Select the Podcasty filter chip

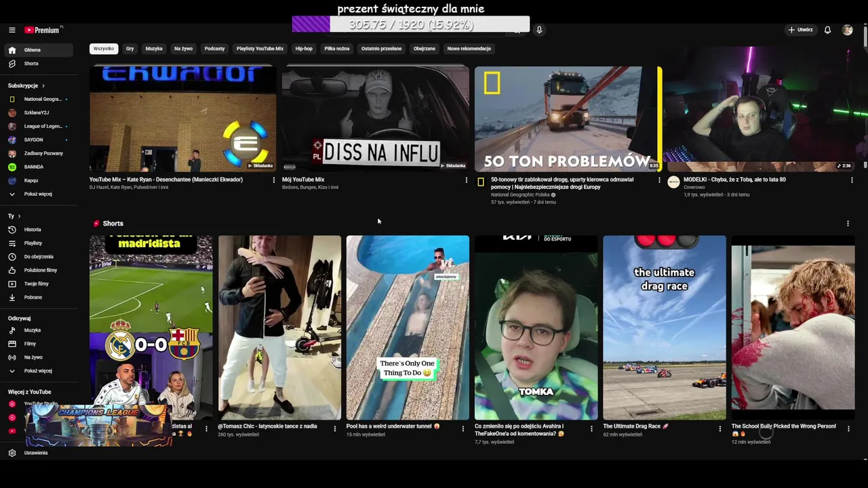214,49
